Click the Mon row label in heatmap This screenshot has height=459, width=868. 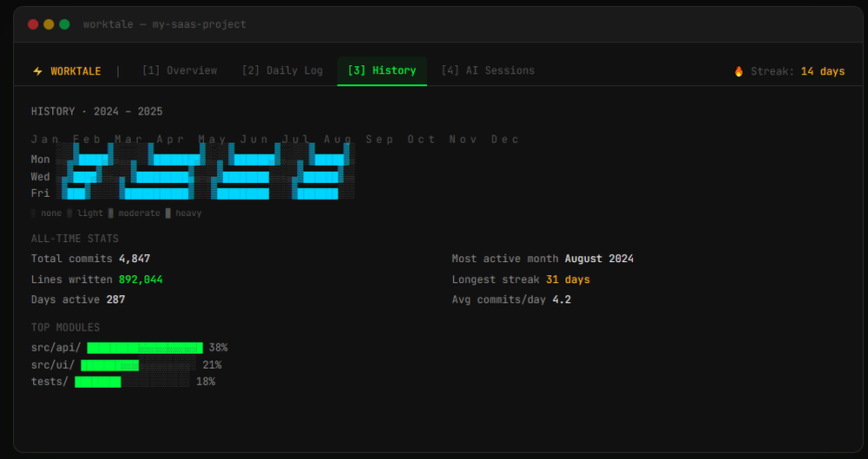pos(41,160)
